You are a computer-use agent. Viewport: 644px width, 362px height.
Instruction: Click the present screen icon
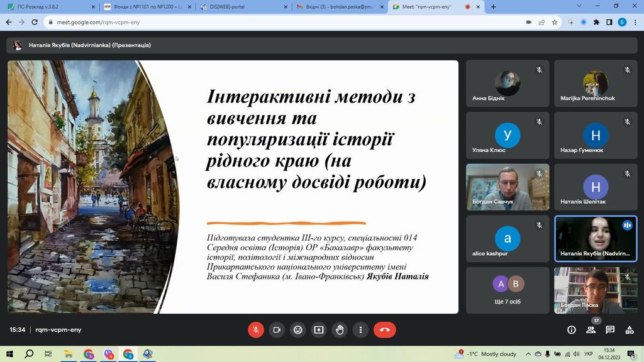pyautogui.click(x=319, y=329)
